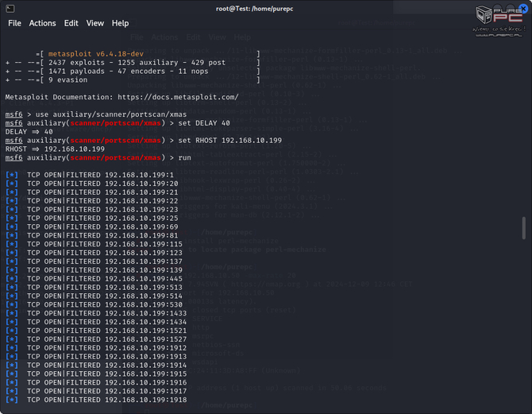
Task: Click the 'set DELAY 40' command text
Action: click(204, 123)
